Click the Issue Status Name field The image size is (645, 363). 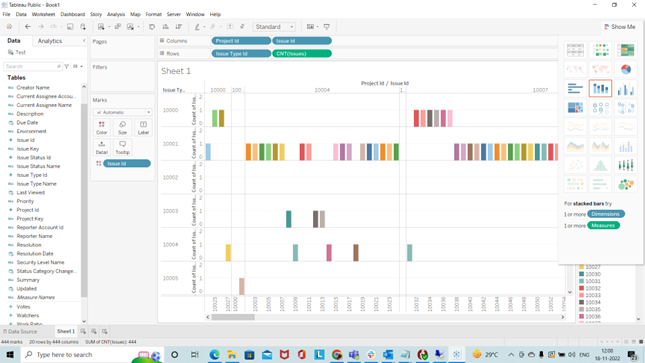point(38,166)
